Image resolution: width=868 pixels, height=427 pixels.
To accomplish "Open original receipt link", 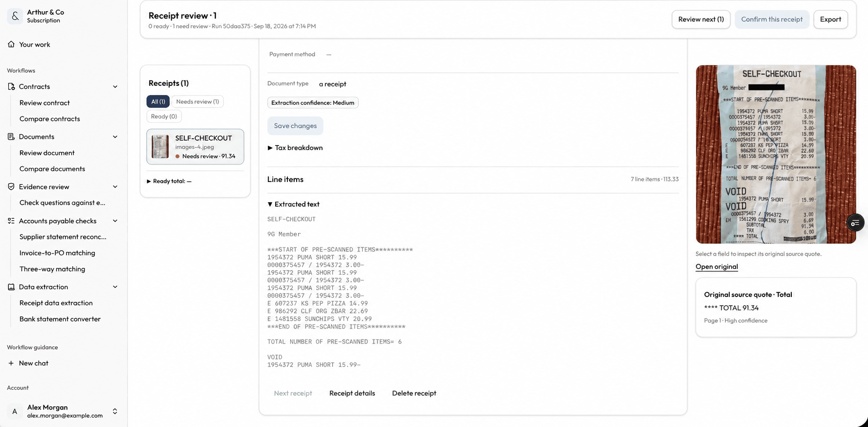I will [717, 266].
